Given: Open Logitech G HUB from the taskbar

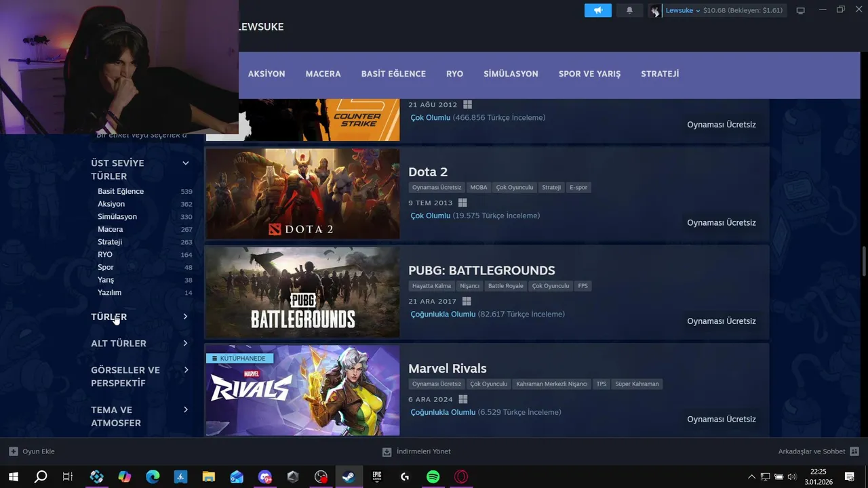Looking at the screenshot, I should (405, 476).
